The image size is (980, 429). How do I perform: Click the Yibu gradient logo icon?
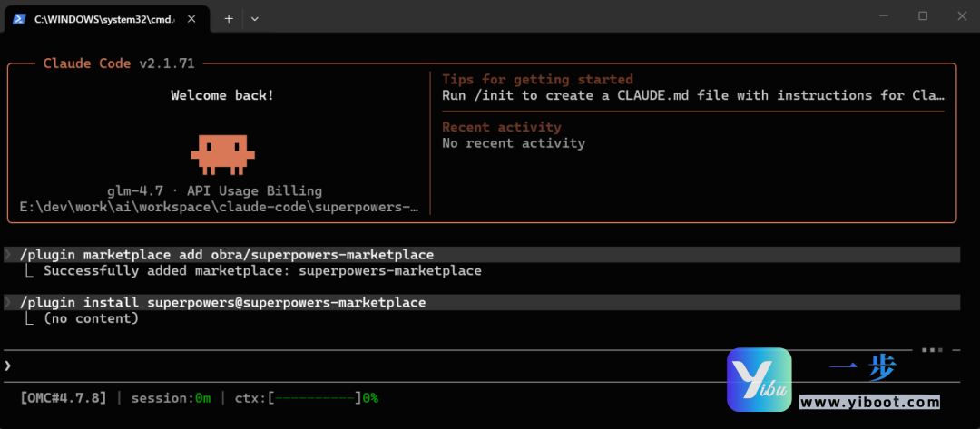coord(759,380)
